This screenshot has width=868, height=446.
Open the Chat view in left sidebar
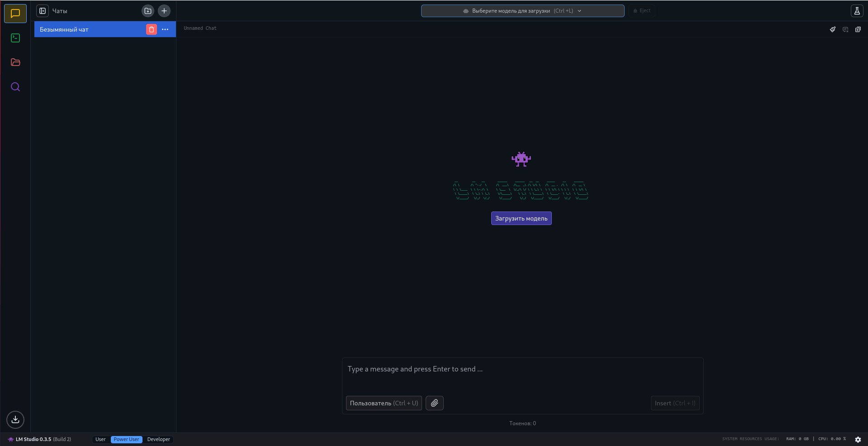point(15,13)
